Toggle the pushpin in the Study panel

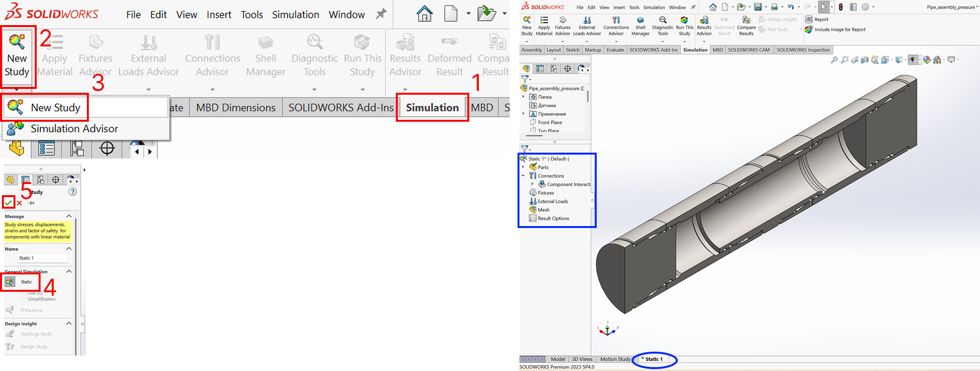[31, 203]
